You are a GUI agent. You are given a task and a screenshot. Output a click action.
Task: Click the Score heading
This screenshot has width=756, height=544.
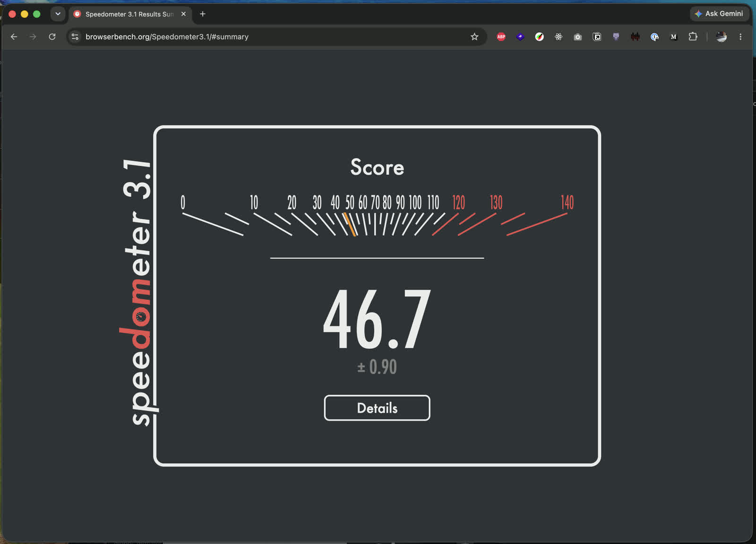pyautogui.click(x=377, y=167)
